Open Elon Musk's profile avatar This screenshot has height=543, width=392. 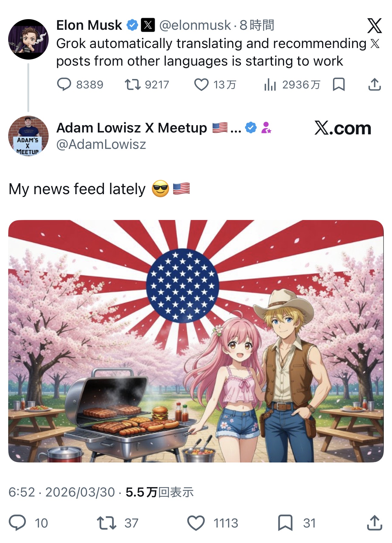[x=28, y=39]
